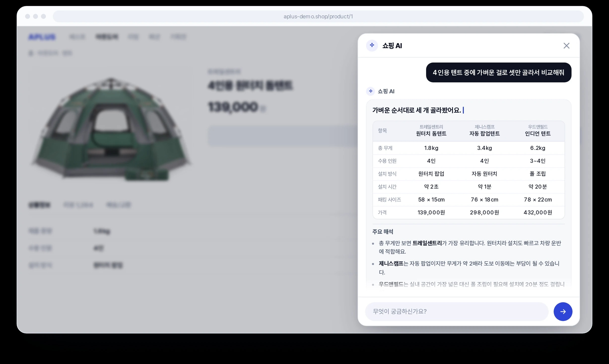Click the 3.4kg weight cell
This screenshot has height=364, width=609.
click(x=484, y=148)
